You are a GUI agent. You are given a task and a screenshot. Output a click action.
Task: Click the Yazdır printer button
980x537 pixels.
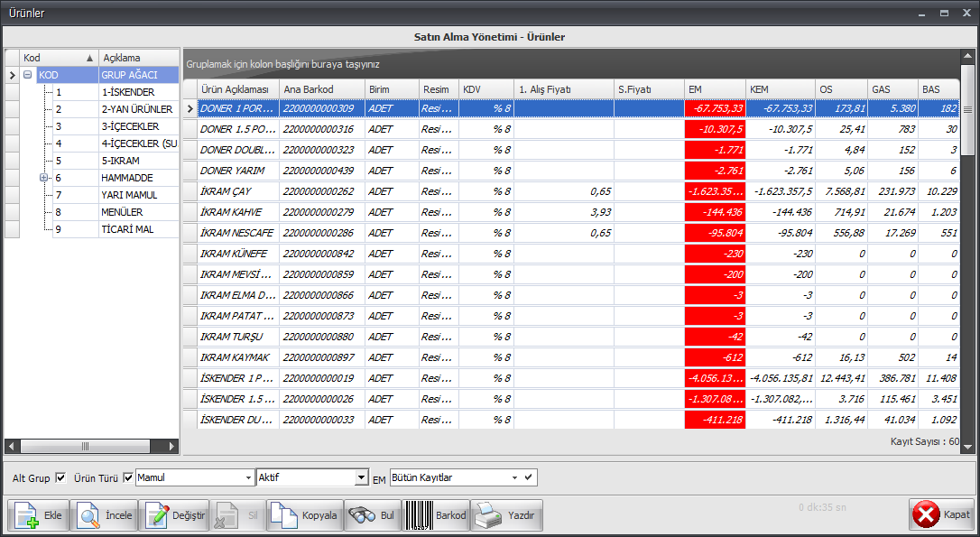[x=506, y=515]
